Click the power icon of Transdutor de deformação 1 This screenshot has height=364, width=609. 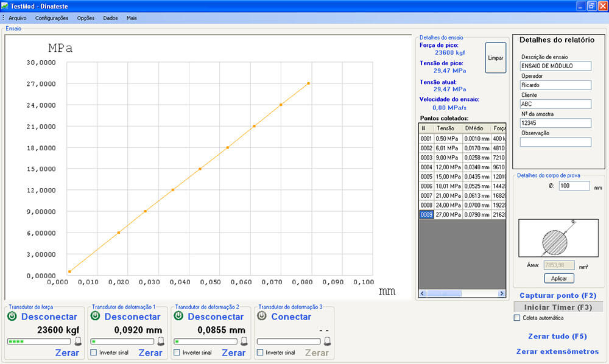point(95,316)
